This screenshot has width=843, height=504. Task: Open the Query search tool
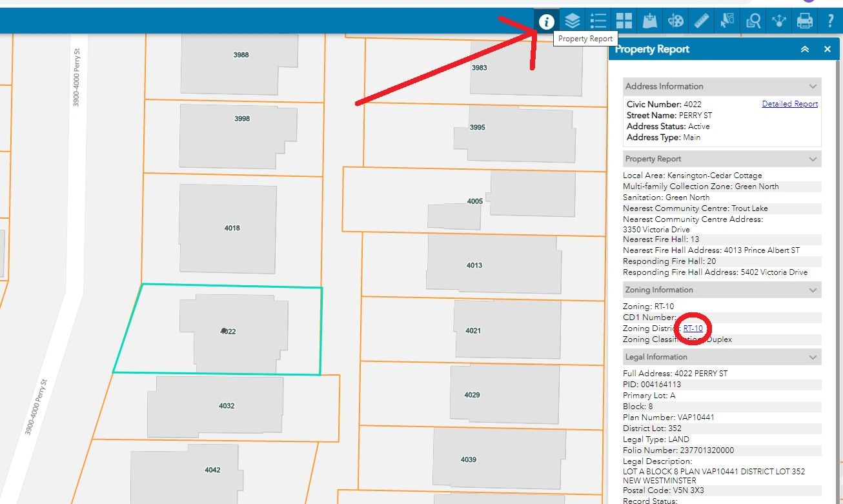pyautogui.click(x=753, y=21)
